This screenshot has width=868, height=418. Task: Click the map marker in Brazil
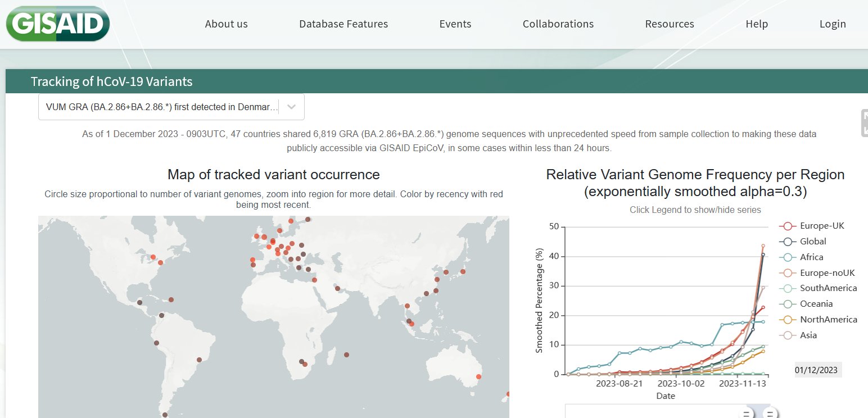pyautogui.click(x=199, y=360)
